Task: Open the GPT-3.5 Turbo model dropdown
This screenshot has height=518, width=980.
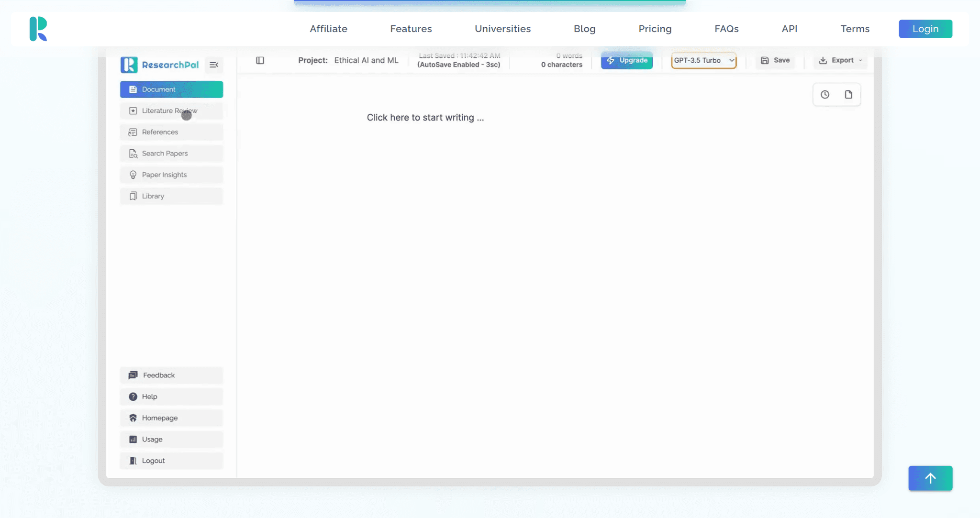Action: [x=703, y=60]
